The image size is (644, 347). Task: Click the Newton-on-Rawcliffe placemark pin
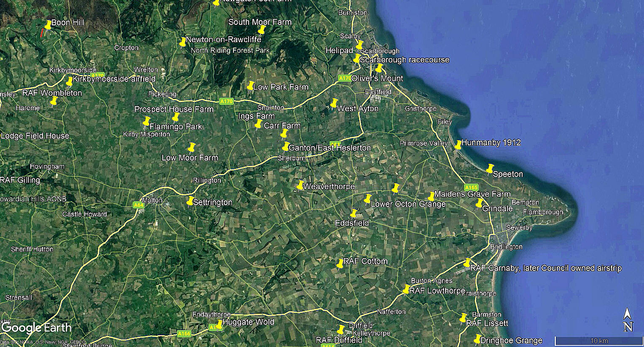182,42
